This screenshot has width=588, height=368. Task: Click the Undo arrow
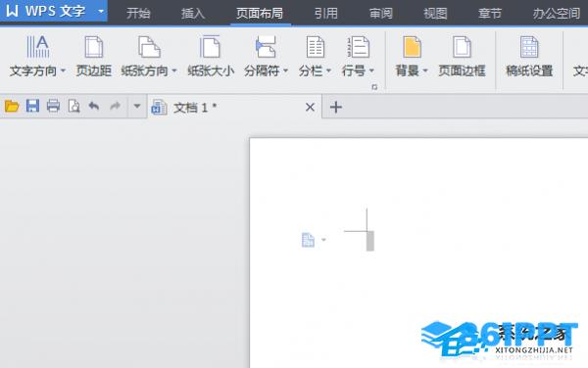click(94, 107)
